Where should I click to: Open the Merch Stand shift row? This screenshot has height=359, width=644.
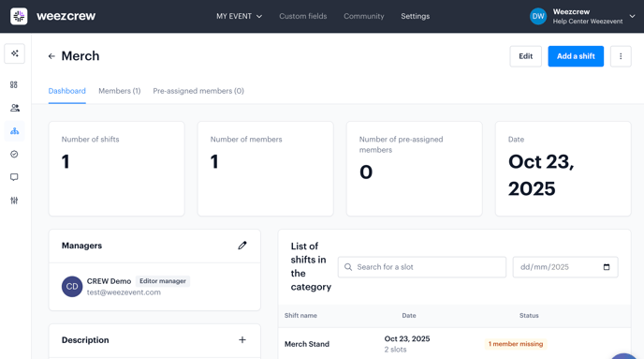click(x=454, y=344)
